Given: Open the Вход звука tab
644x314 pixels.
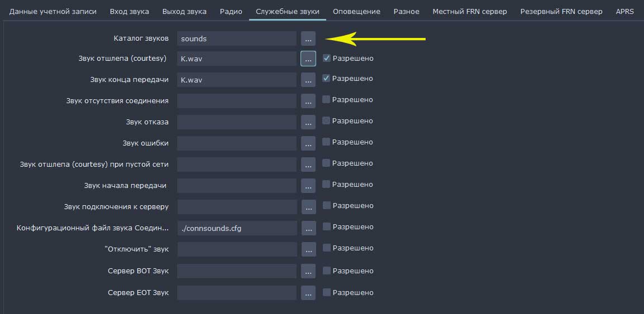Looking at the screenshot, I should click(129, 11).
